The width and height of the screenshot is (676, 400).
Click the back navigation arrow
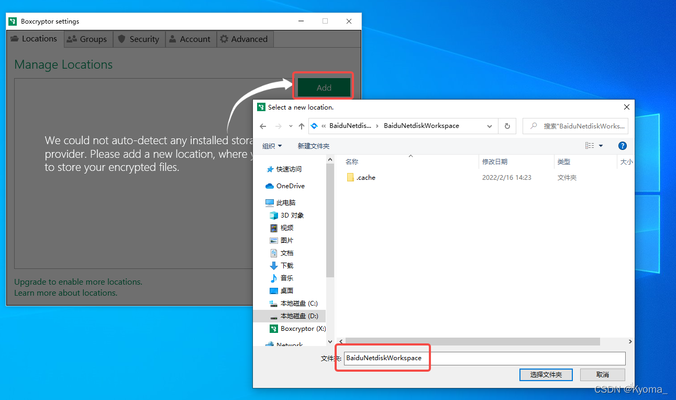coord(263,126)
